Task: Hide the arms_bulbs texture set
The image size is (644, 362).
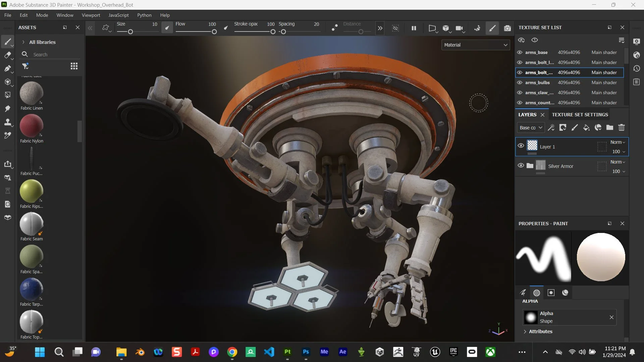Action: tap(520, 82)
